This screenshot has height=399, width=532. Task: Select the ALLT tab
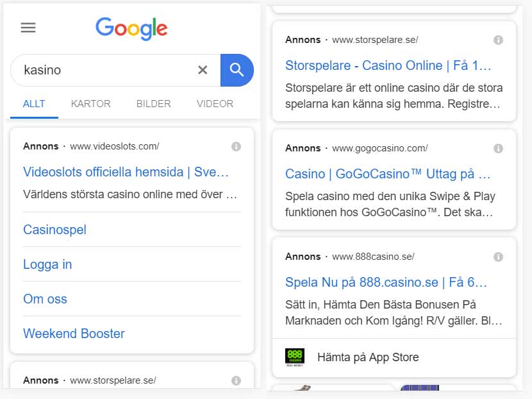point(34,103)
